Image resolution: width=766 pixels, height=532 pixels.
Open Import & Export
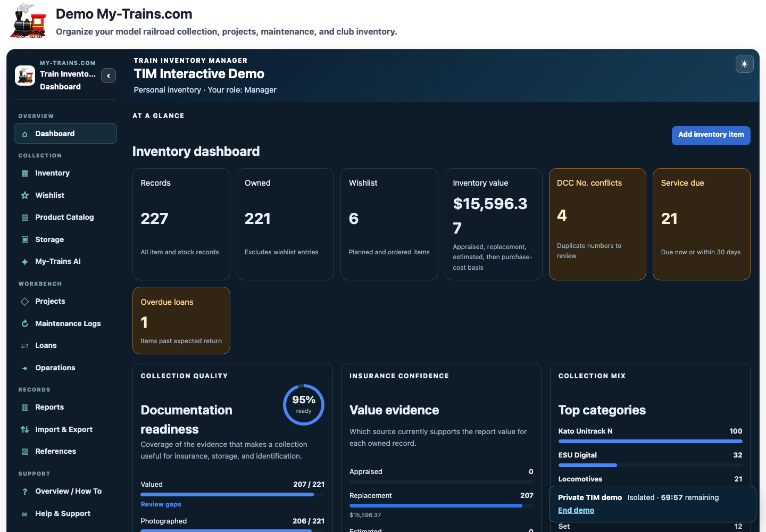pyautogui.click(x=65, y=429)
